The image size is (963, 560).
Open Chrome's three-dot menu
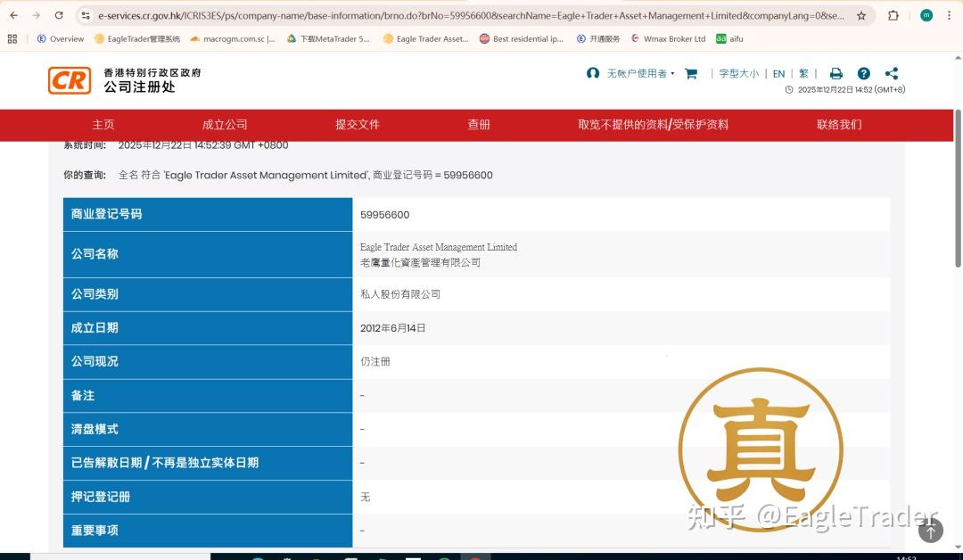click(x=948, y=15)
